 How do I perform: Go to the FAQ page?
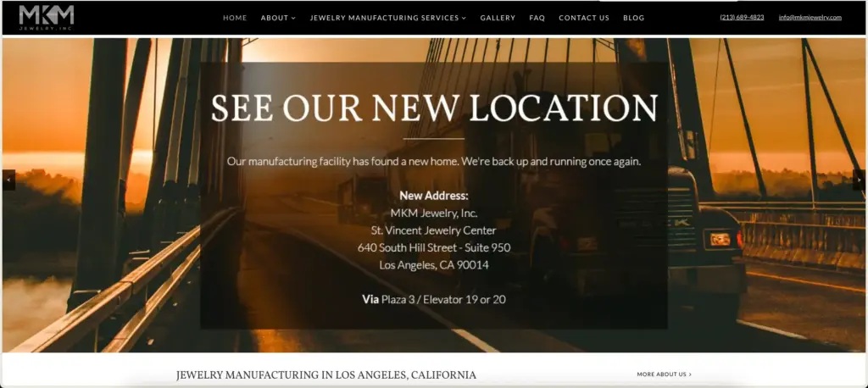click(x=537, y=18)
